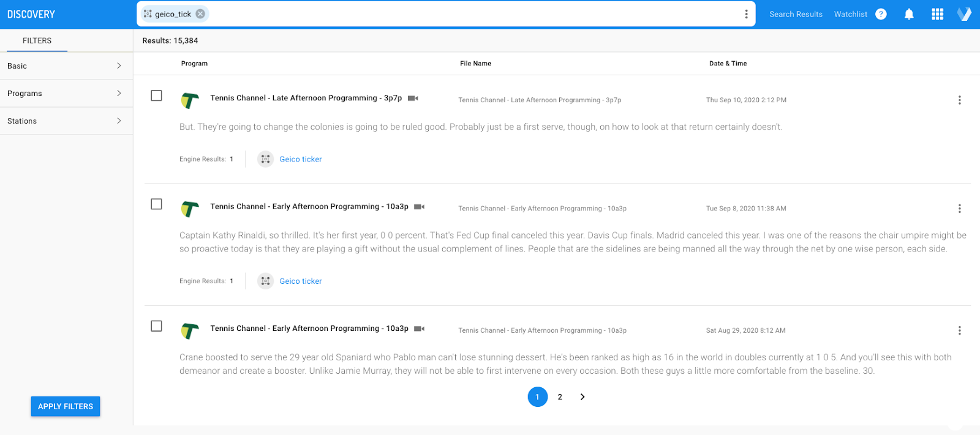Open options menu for Sep 8 result
The width and height of the screenshot is (980, 435).
click(959, 209)
